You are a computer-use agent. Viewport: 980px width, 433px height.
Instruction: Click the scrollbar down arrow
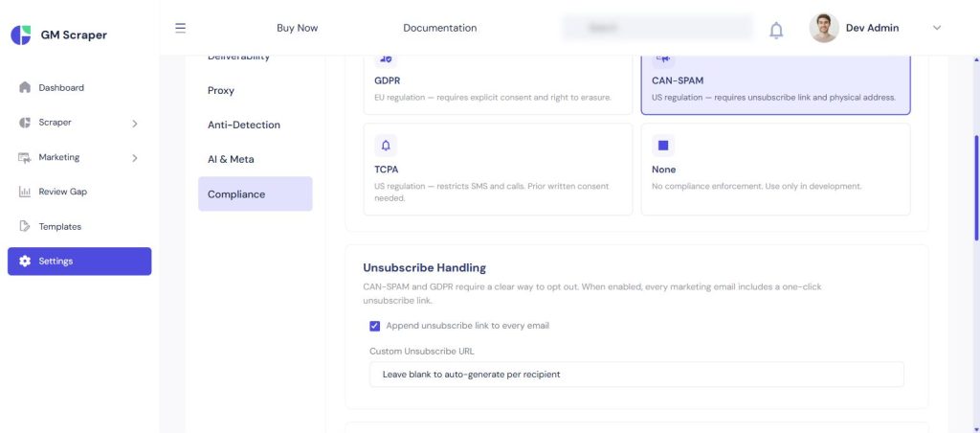(976, 428)
